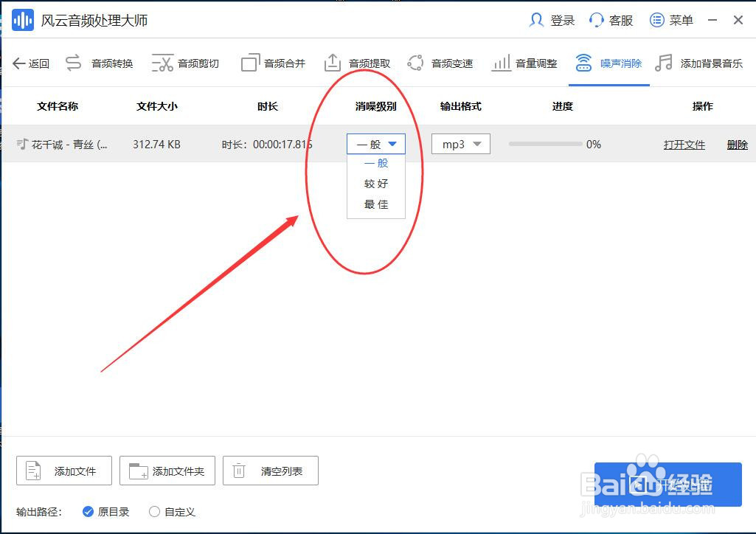Open the 音量调整 (volume adjust) tool
The height and width of the screenshot is (534, 756).
(535, 63)
